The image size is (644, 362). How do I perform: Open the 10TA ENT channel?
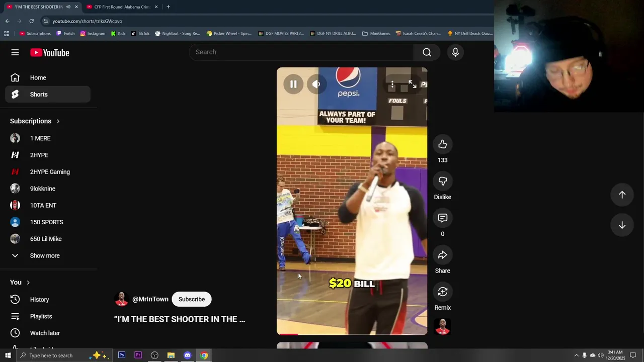tap(48, 205)
